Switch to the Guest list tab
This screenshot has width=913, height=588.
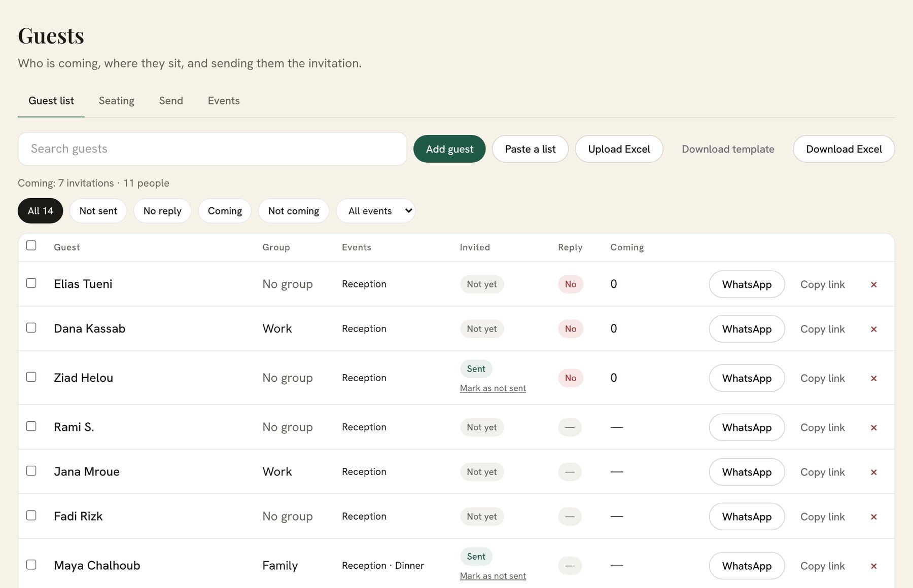(51, 101)
